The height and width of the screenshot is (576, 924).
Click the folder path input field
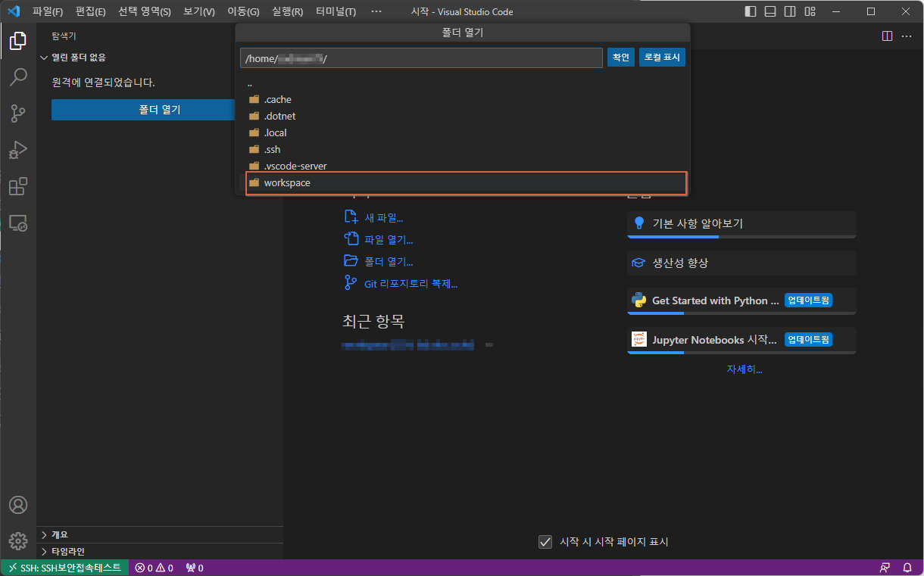[x=421, y=58]
